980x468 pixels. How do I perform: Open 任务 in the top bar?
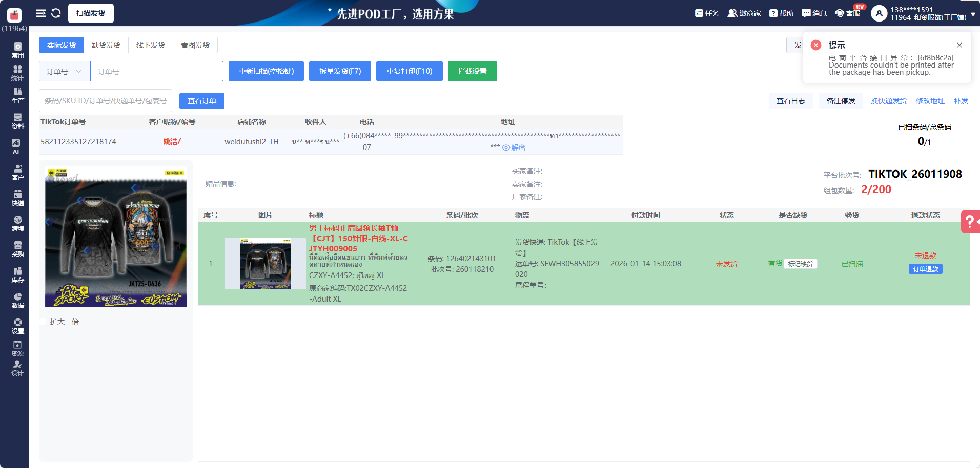point(707,13)
